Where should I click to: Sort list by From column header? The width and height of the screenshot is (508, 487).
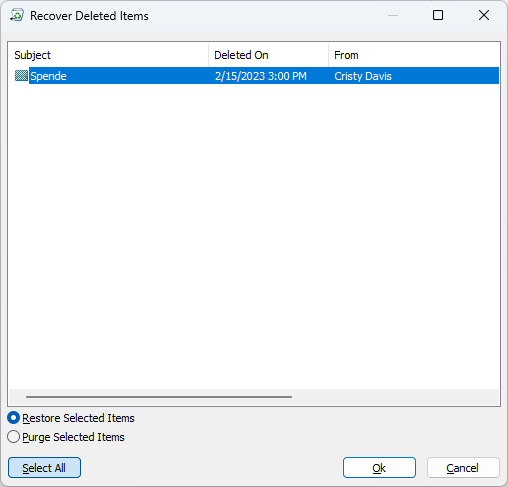point(414,55)
